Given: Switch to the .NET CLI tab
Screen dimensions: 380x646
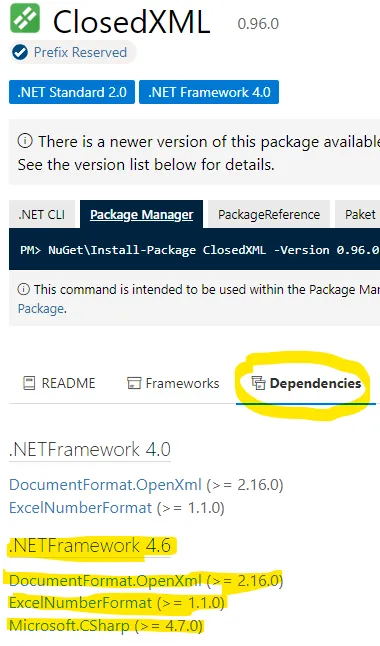Looking at the screenshot, I should (x=42, y=214).
